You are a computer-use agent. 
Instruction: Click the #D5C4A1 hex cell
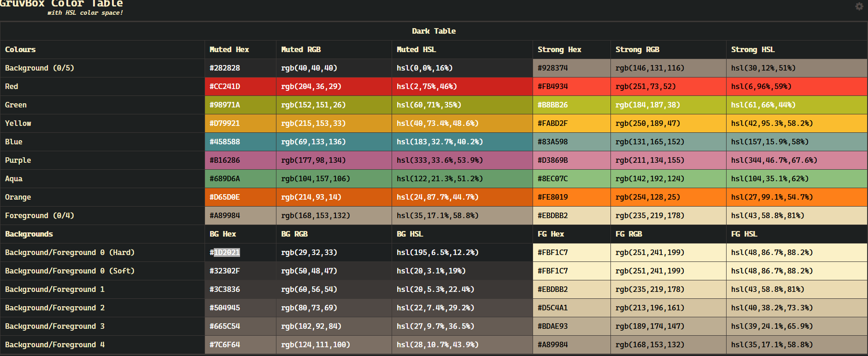572,308
